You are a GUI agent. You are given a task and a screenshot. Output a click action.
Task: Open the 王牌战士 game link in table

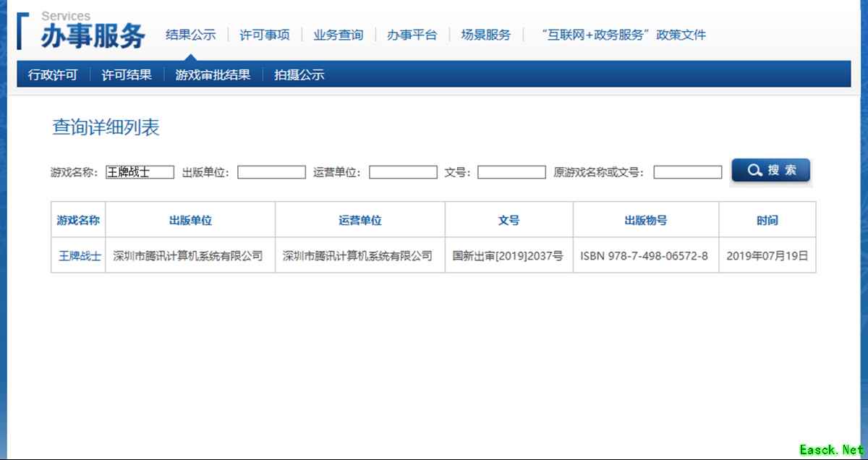click(80, 256)
